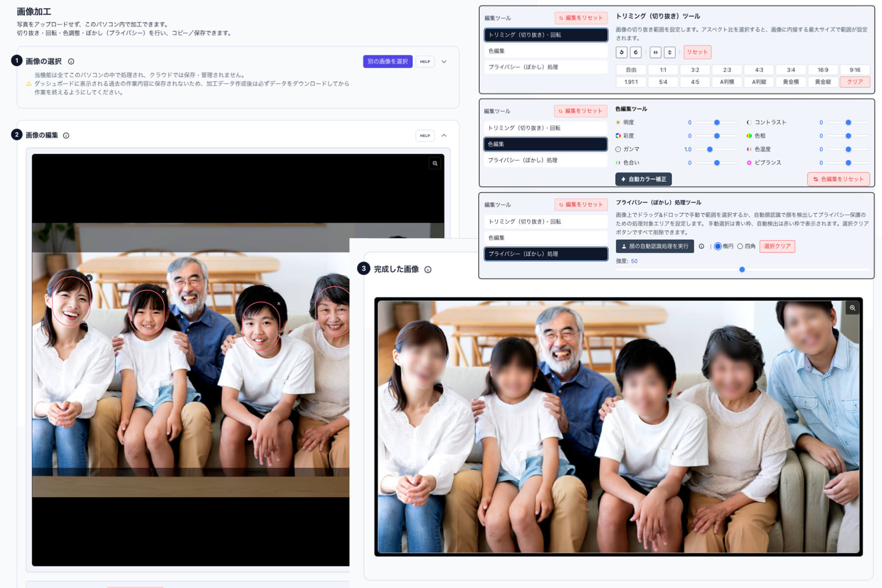Zoom in the completed image preview
882x588 pixels.
pos(853,308)
